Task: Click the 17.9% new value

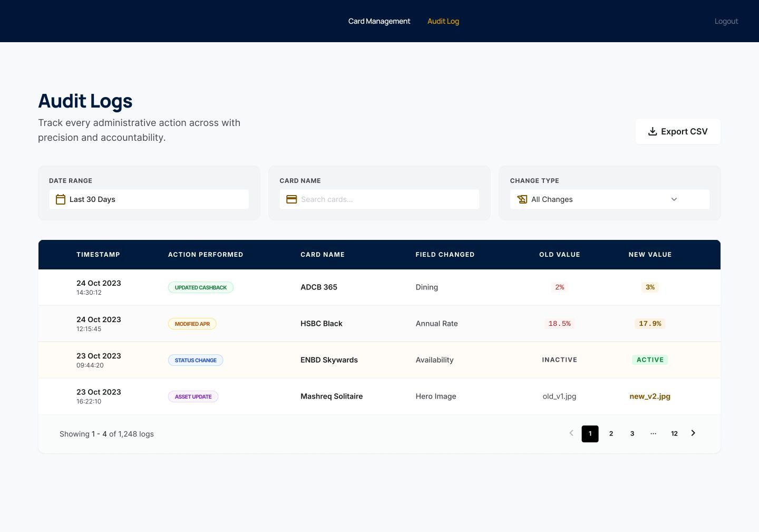Action: pos(650,324)
